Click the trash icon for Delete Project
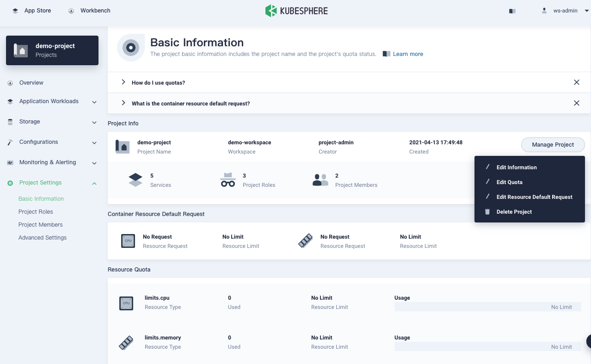This screenshot has height=364, width=591. 487,212
